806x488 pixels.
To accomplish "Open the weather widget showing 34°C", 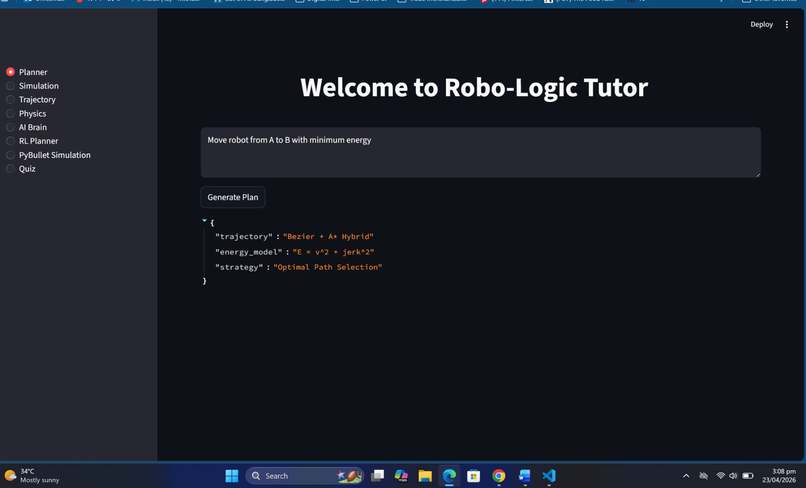I will (32, 476).
